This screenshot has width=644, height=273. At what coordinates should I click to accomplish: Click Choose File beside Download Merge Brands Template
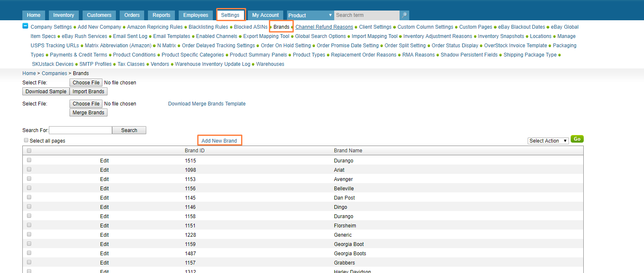(x=86, y=104)
